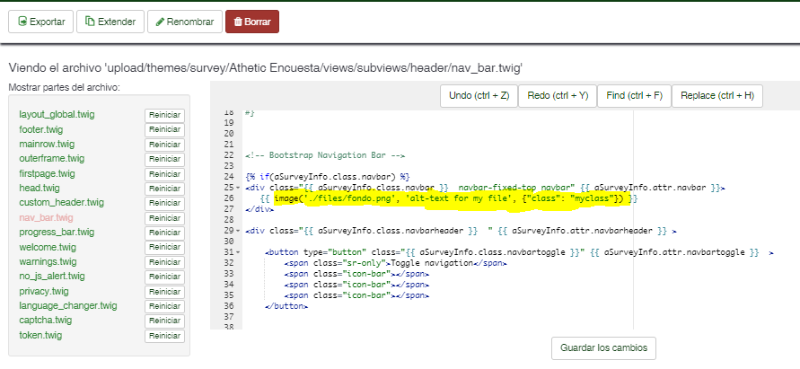Click Undo (ctrl + Z) button

(479, 96)
